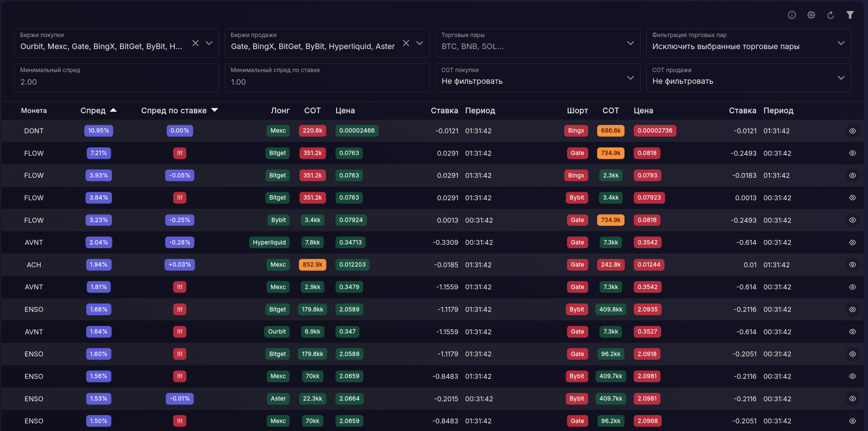Screen dimensions: 868x431
Task: Toggle eye icon on ENSO 1.53% row
Action: coord(853,398)
